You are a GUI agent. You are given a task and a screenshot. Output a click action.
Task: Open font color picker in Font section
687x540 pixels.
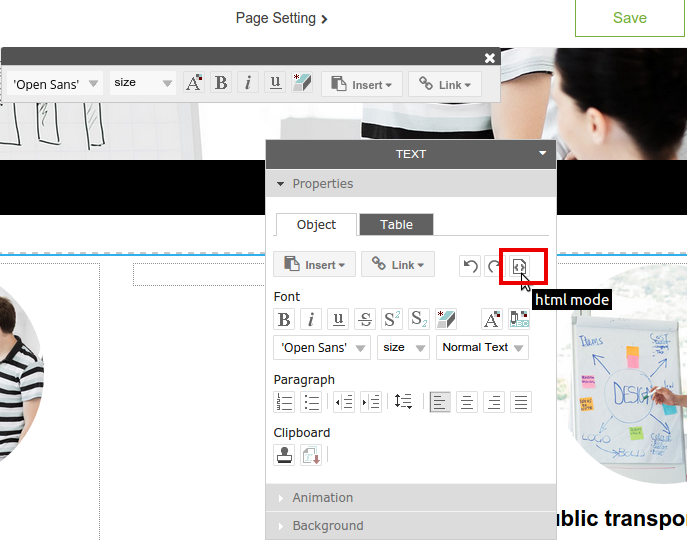point(492,319)
